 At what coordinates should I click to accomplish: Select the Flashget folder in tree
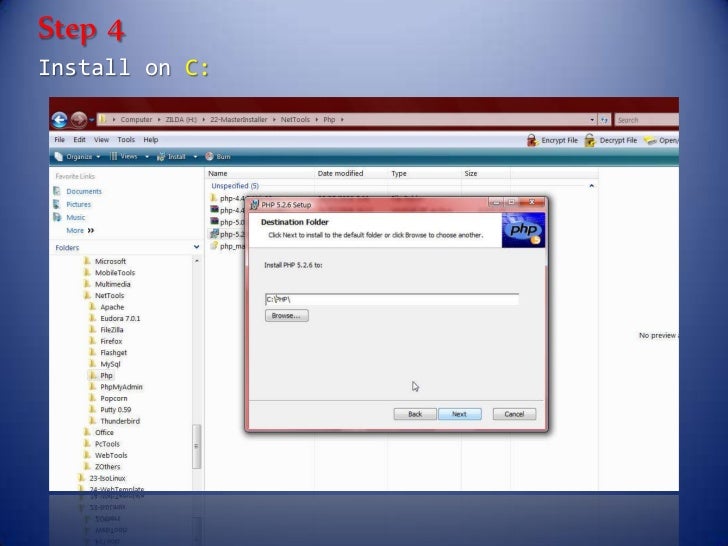point(113,353)
